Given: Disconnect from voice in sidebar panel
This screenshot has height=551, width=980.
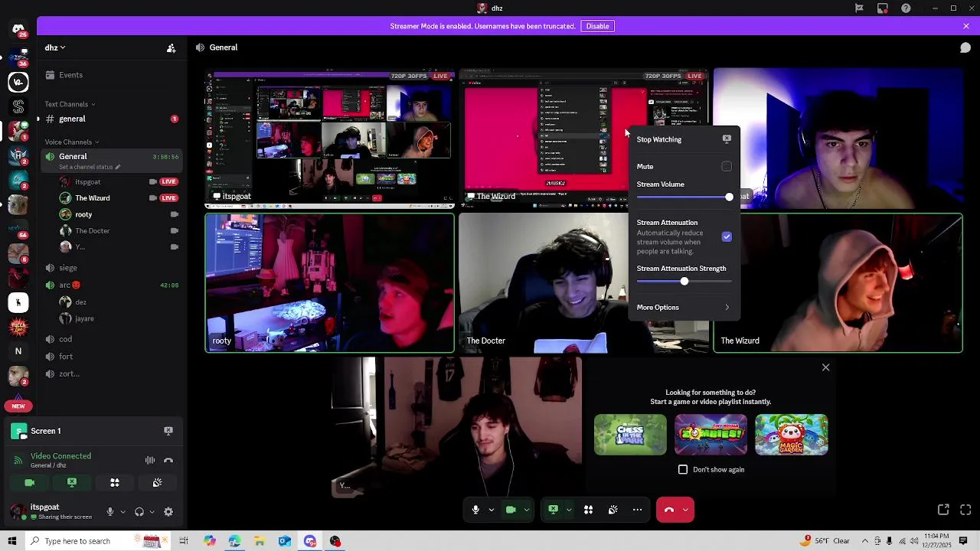Looking at the screenshot, I should [168, 460].
